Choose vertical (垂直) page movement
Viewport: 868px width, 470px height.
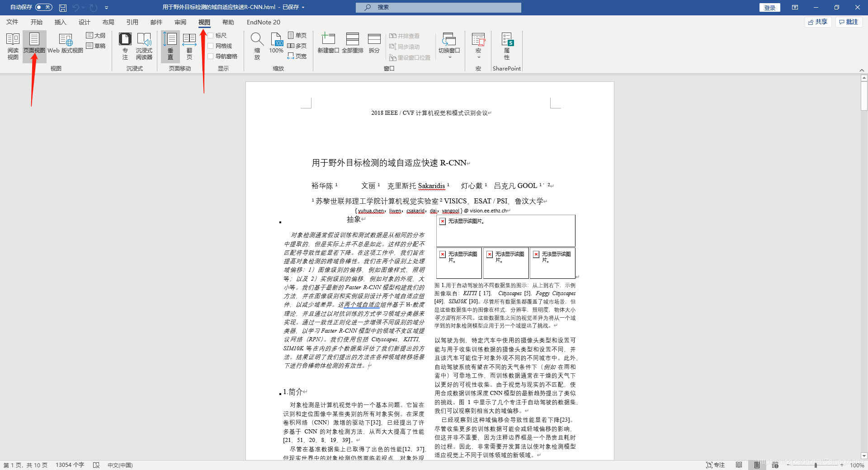(170, 46)
